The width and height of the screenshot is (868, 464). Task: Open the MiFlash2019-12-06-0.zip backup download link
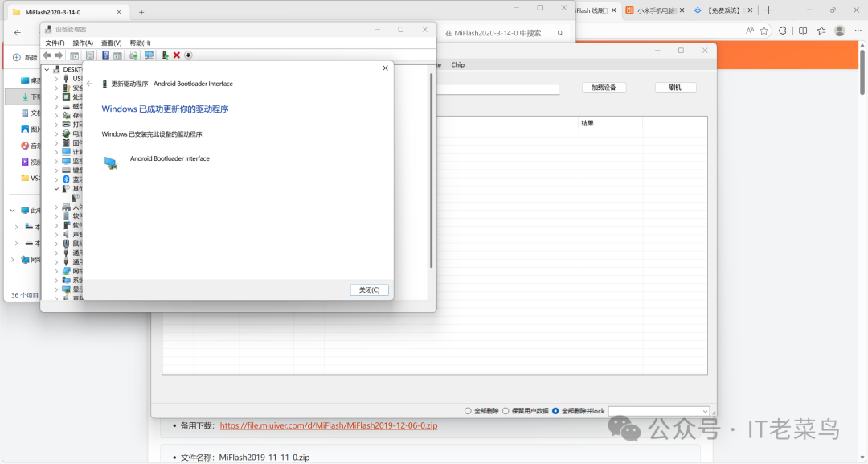point(329,425)
